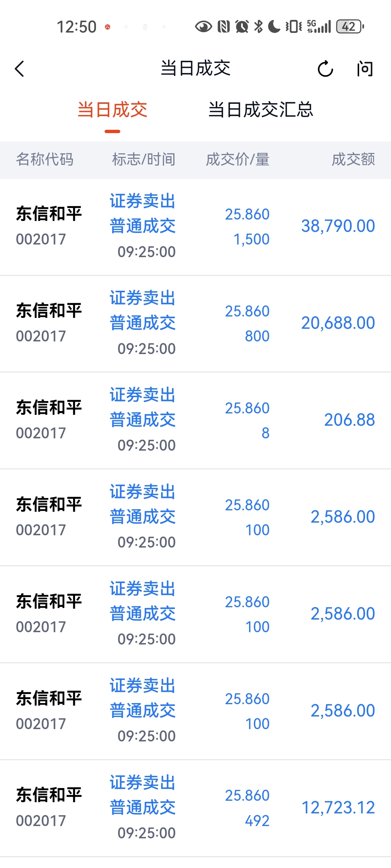Tap the 名称代码 column header
This screenshot has height=868, width=391.
pos(45,159)
